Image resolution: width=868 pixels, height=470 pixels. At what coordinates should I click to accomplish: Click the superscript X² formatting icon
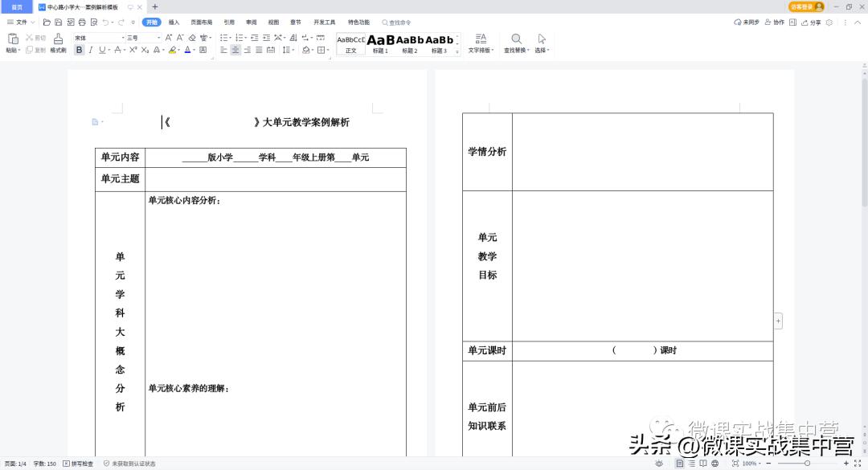pyautogui.click(x=131, y=50)
